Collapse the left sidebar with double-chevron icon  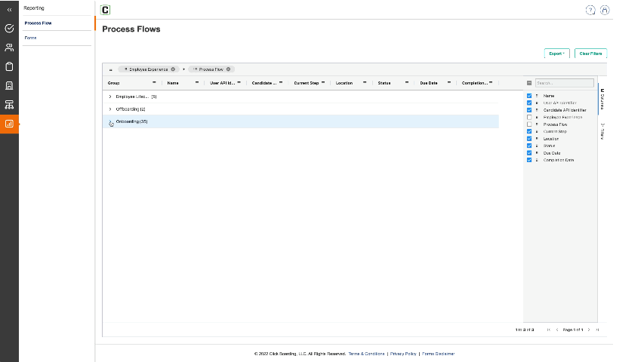(9, 10)
